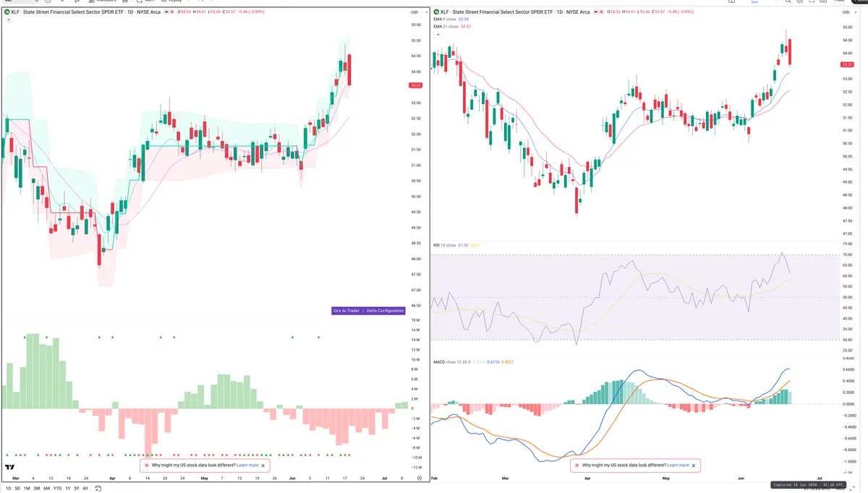Click May label on right chart time axis

click(666, 479)
